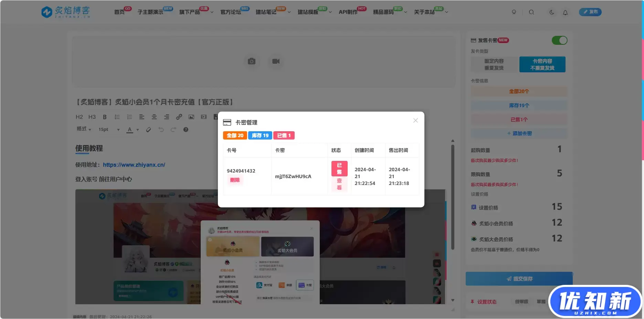This screenshot has height=319, width=644.
Task: Switch dark mode with the moon icon
Action: (x=552, y=12)
